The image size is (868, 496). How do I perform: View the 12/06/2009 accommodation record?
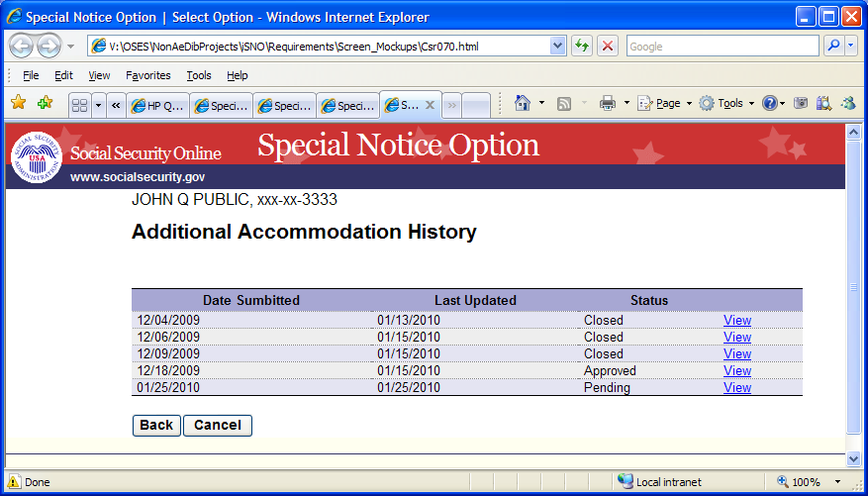click(x=736, y=338)
